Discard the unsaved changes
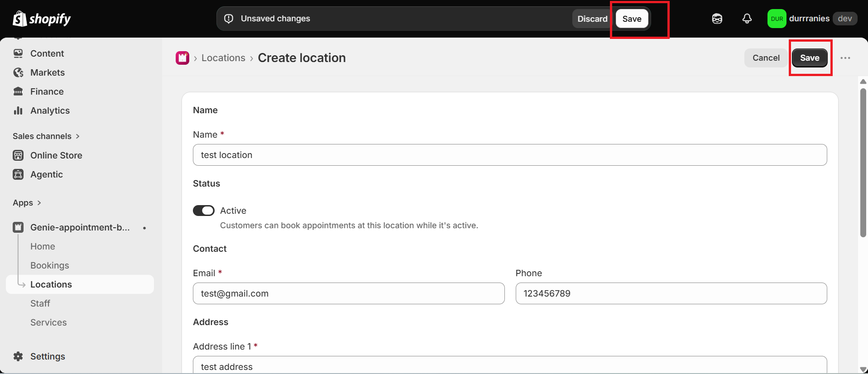Viewport: 868px width, 374px height. click(592, 19)
